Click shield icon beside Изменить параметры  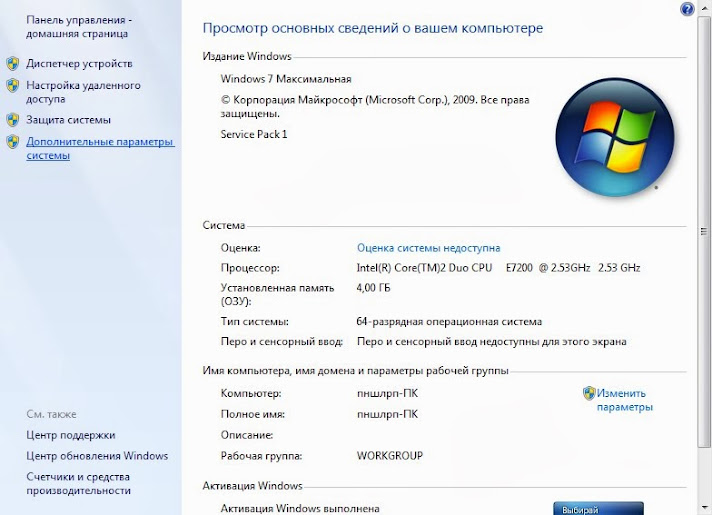[x=589, y=393]
